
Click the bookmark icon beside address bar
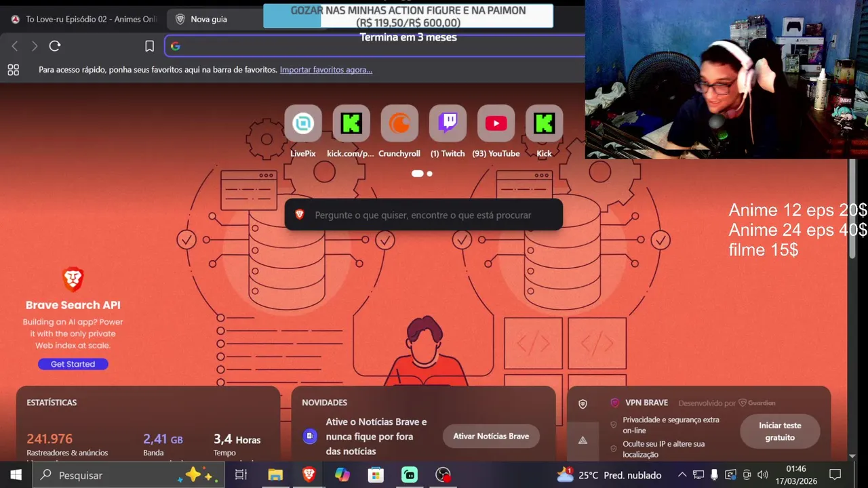click(x=149, y=46)
